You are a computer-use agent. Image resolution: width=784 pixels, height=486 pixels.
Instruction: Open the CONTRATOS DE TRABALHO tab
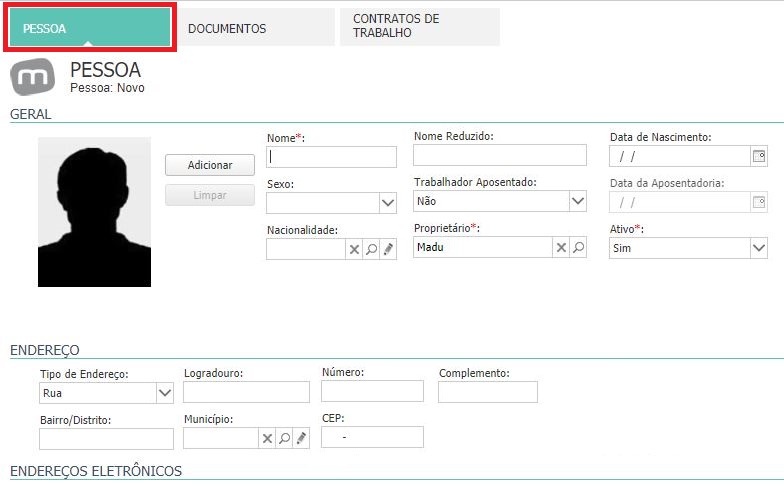click(x=420, y=27)
